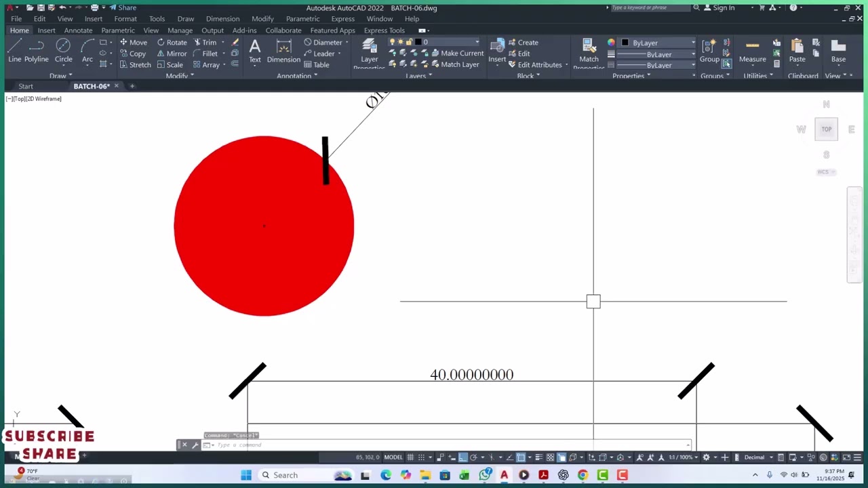The image size is (868, 488).
Task: Start the Move command
Action: tap(134, 42)
